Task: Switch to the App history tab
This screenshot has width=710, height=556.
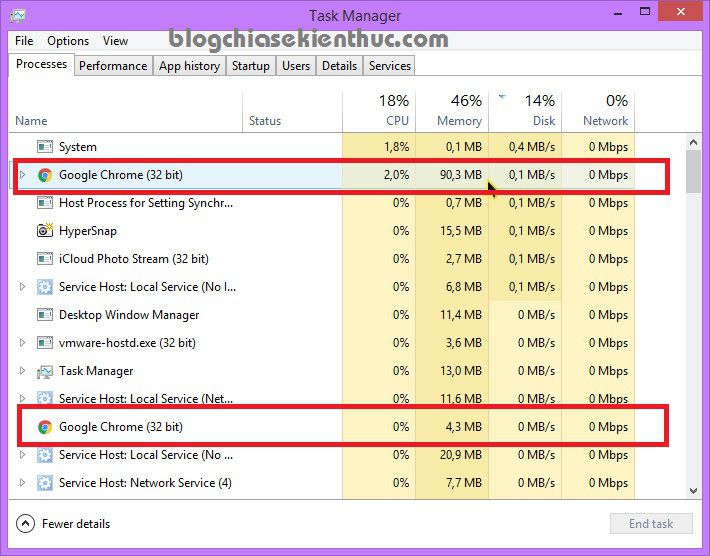Action: 189,66
